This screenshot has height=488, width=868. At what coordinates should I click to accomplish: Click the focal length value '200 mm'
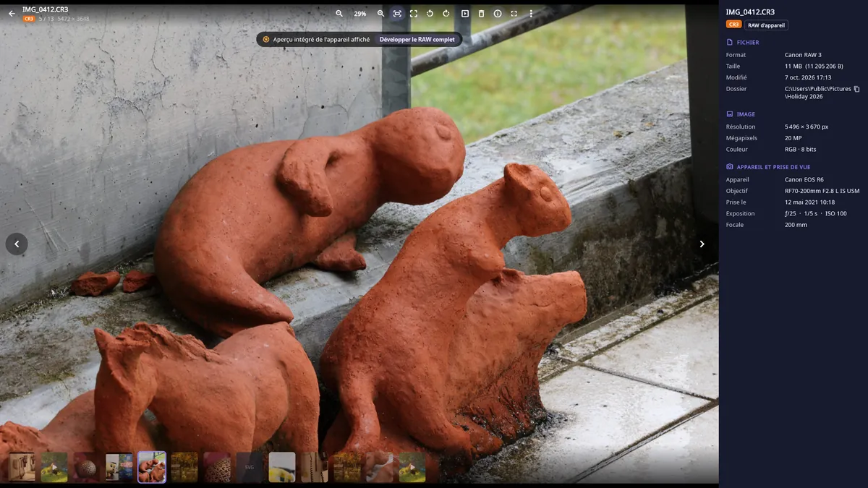[796, 225]
